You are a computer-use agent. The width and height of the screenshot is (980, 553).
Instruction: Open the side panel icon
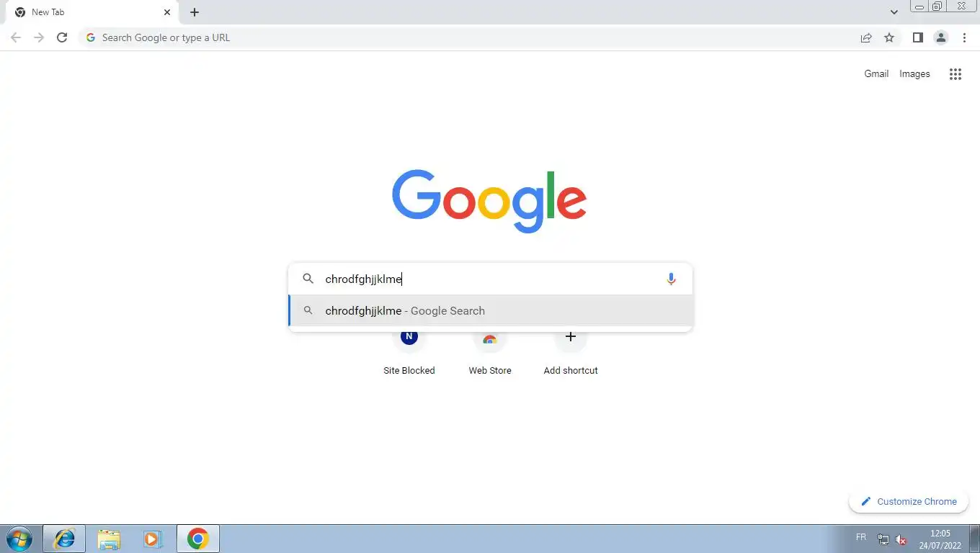click(x=917, y=37)
